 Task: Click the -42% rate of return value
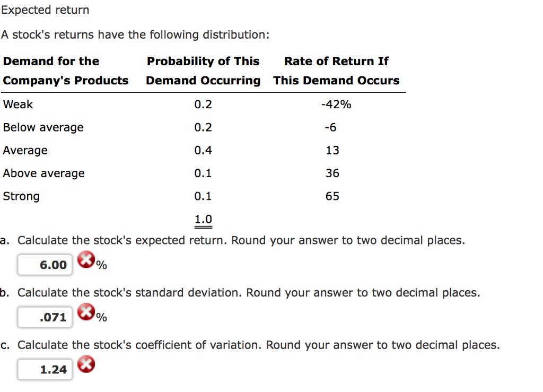pos(336,104)
